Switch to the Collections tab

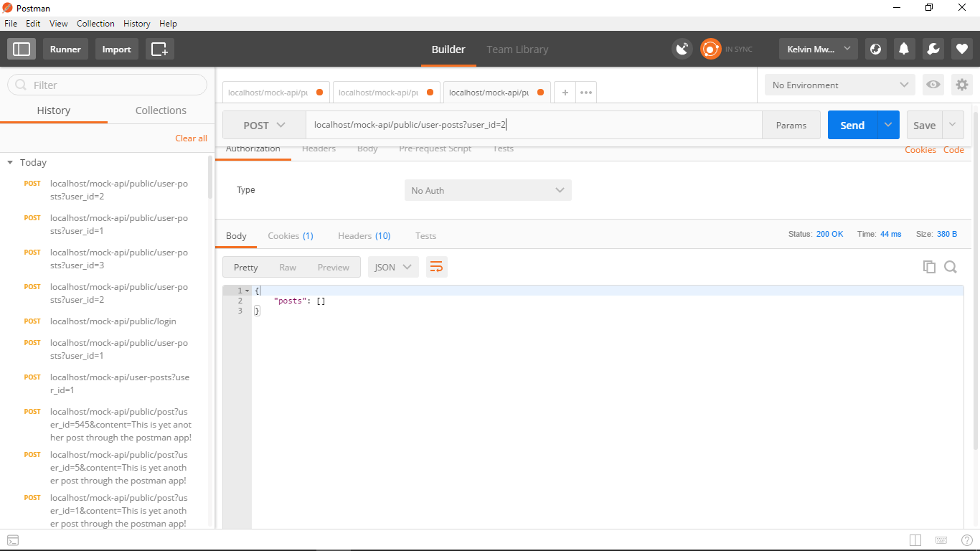[160, 110]
